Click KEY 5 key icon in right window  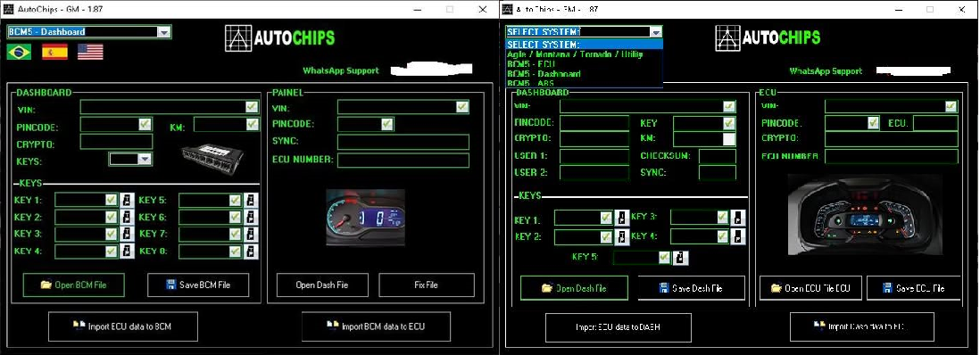coord(681,258)
